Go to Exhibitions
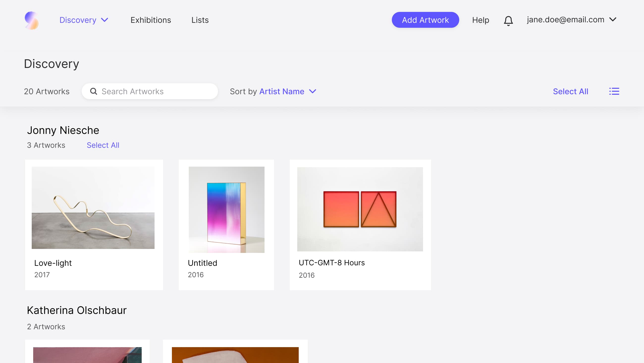This screenshot has height=363, width=644. point(151,20)
